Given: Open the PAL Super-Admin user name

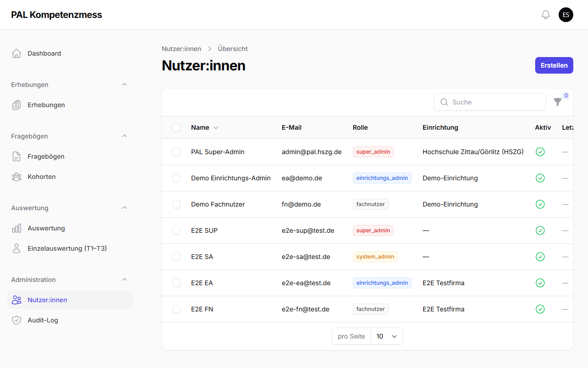Looking at the screenshot, I should (x=218, y=152).
